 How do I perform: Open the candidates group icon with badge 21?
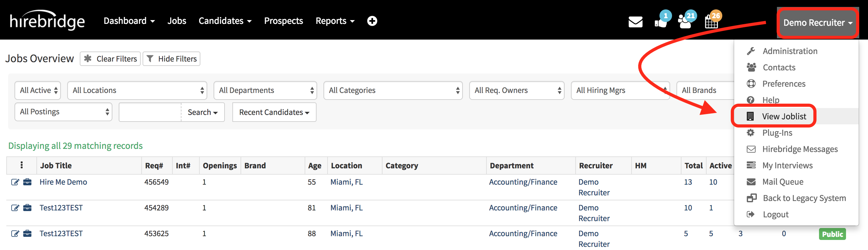click(685, 22)
